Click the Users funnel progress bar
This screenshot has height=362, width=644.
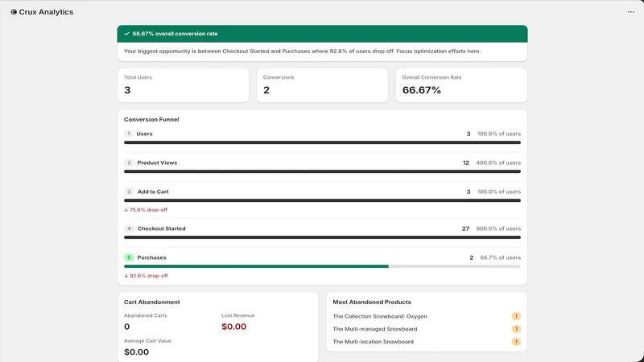[323, 142]
